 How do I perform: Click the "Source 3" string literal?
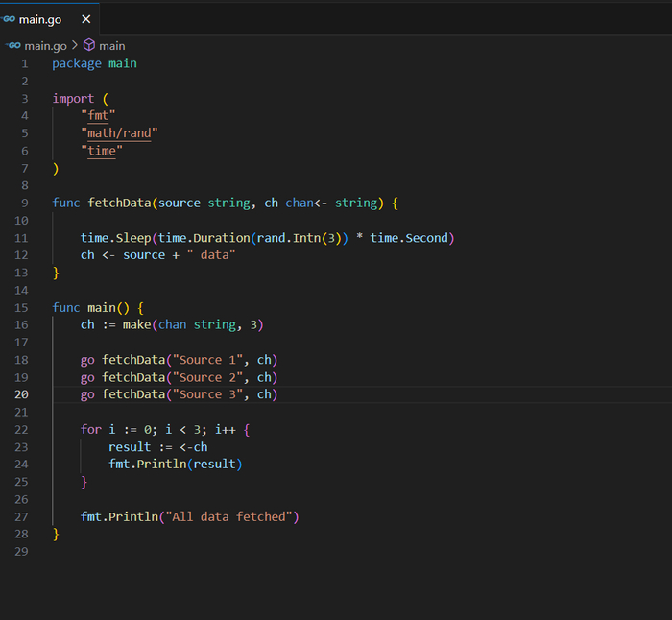coord(214,394)
